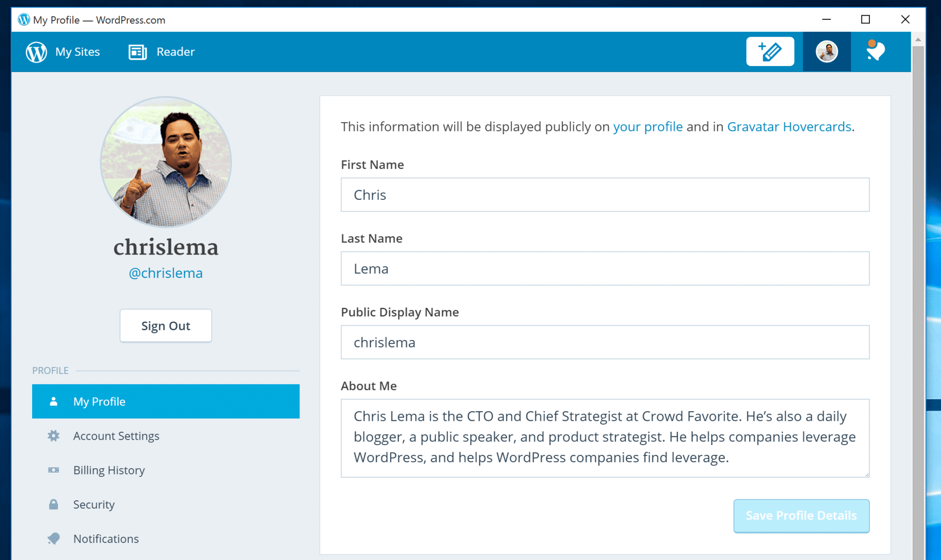This screenshot has width=941, height=560.
Task: Click the My Profile person icon
Action: coord(53,401)
